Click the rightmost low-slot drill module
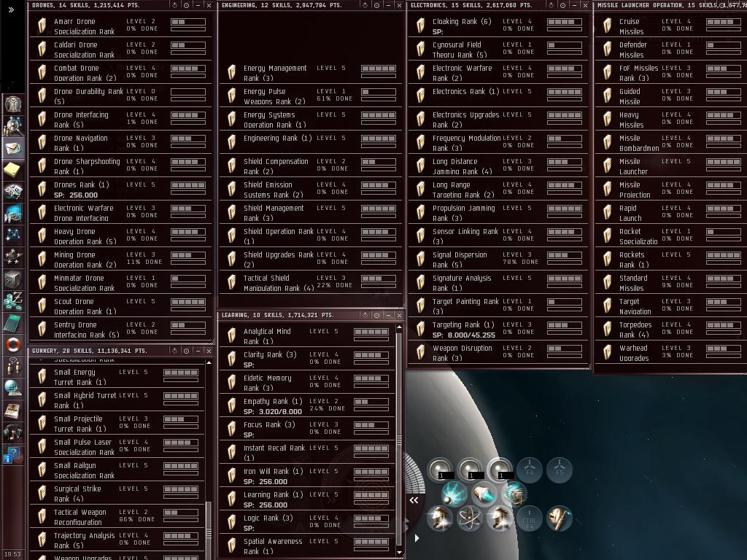This screenshot has width=747, height=560. 560,518
